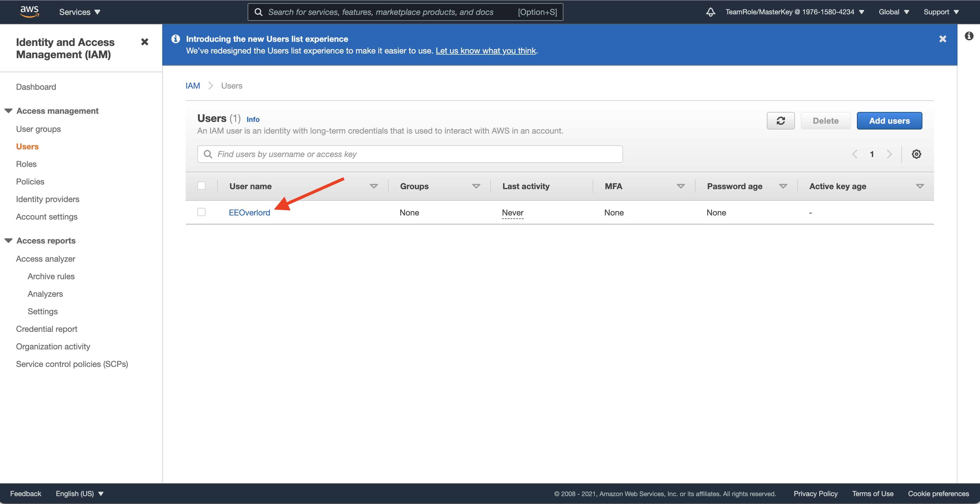The width and height of the screenshot is (980, 504).
Task: Open User groups in the sidebar
Action: 38,129
